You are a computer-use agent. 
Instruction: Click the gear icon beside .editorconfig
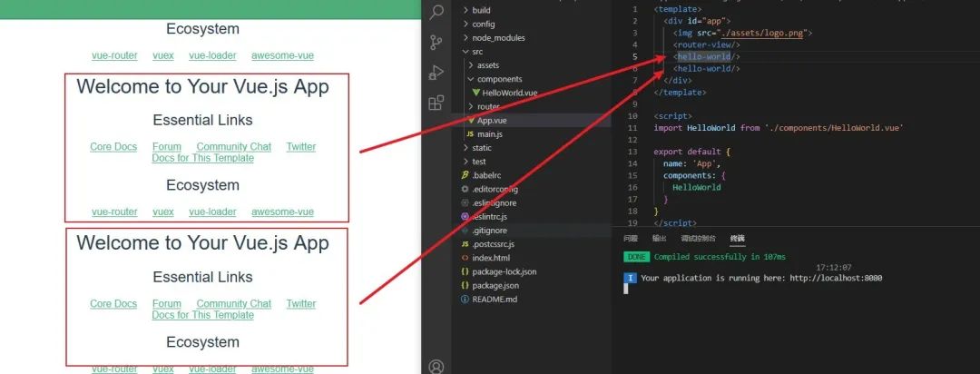pos(465,189)
